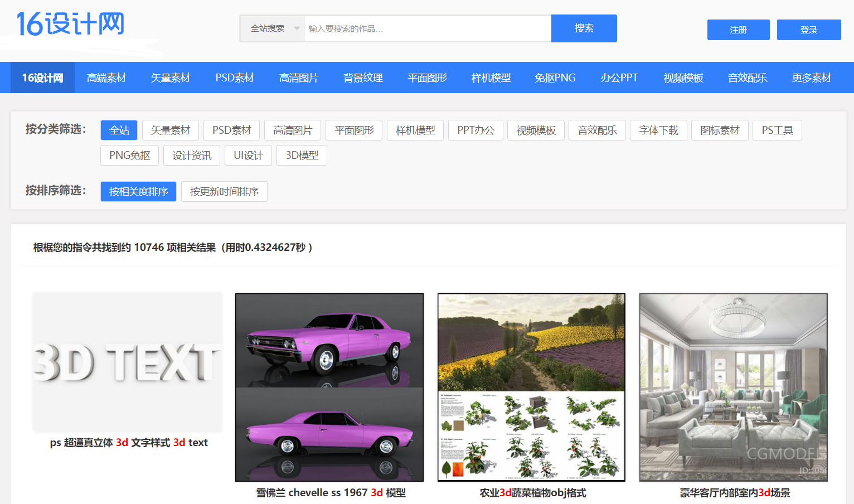Open the 更多素材 menu for more materials
854x504 pixels.
(x=811, y=77)
